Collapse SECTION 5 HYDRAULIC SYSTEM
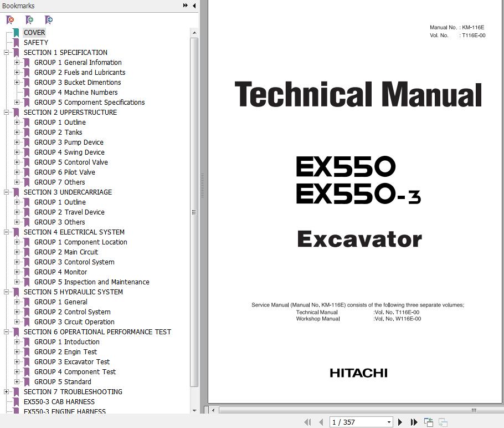This screenshot has height=428, width=504. click(x=6, y=292)
